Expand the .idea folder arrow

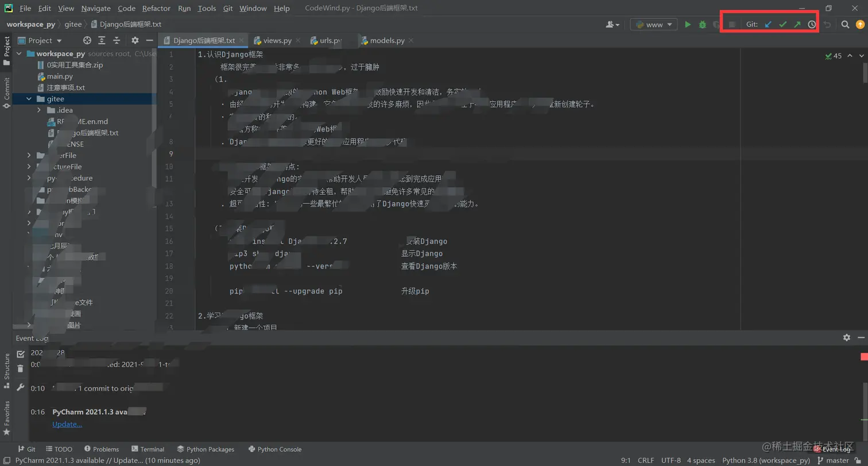pos(38,110)
